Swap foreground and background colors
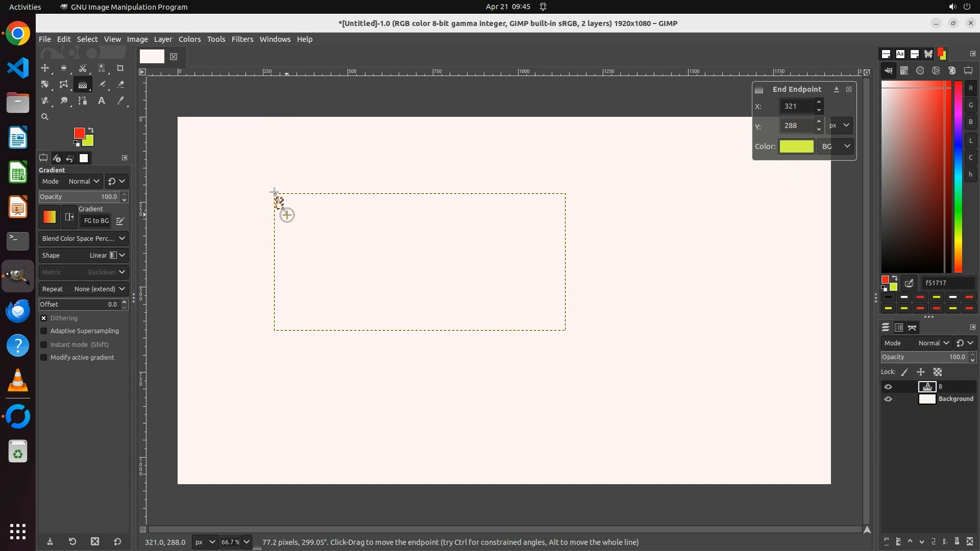 pos(91,130)
